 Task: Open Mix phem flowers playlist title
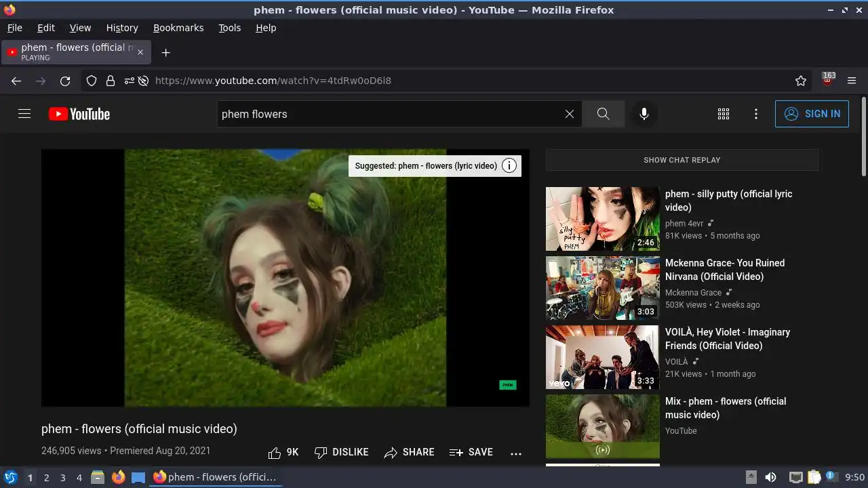point(726,408)
